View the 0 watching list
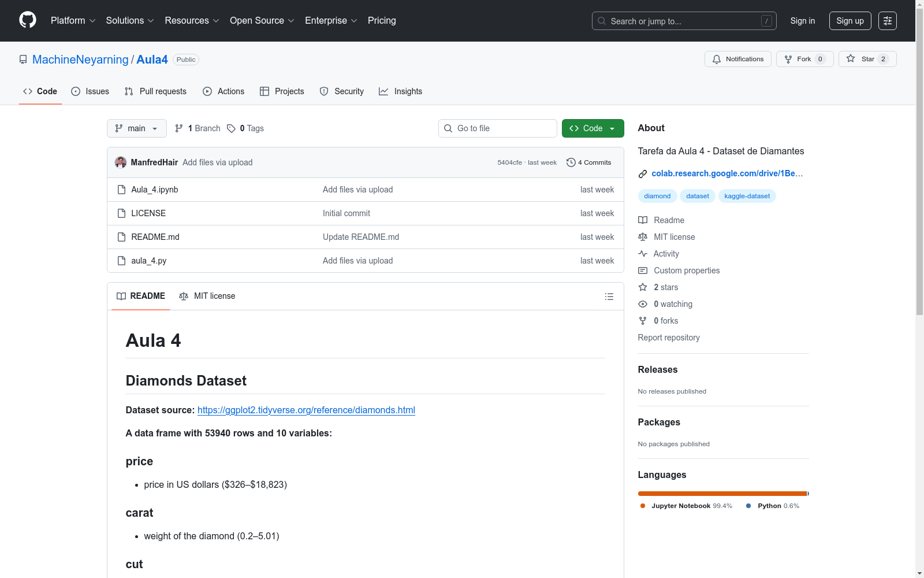 665,304
